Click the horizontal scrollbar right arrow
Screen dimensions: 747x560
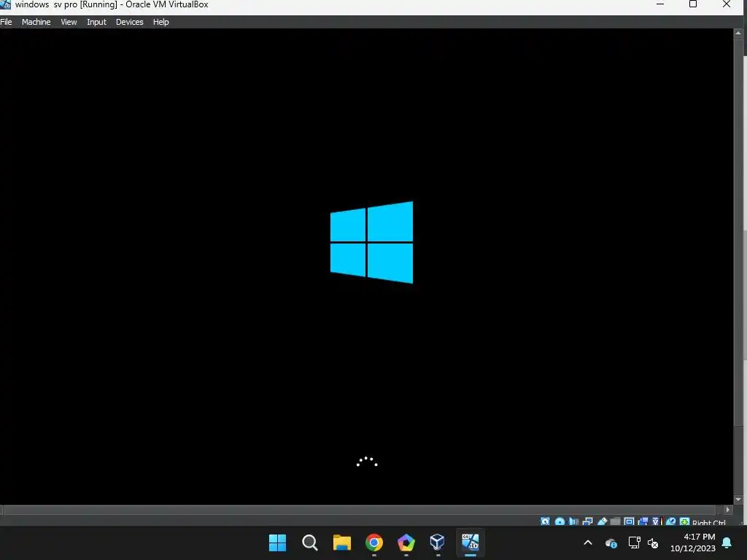[727, 510]
